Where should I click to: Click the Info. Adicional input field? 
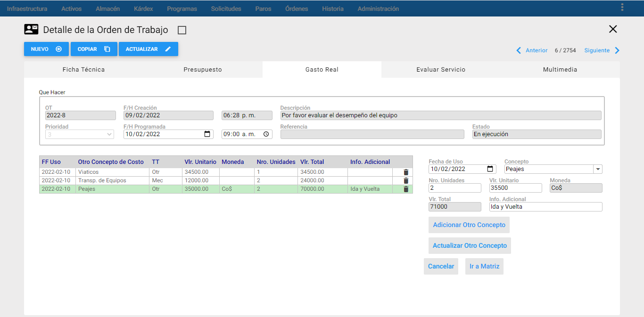(546, 207)
